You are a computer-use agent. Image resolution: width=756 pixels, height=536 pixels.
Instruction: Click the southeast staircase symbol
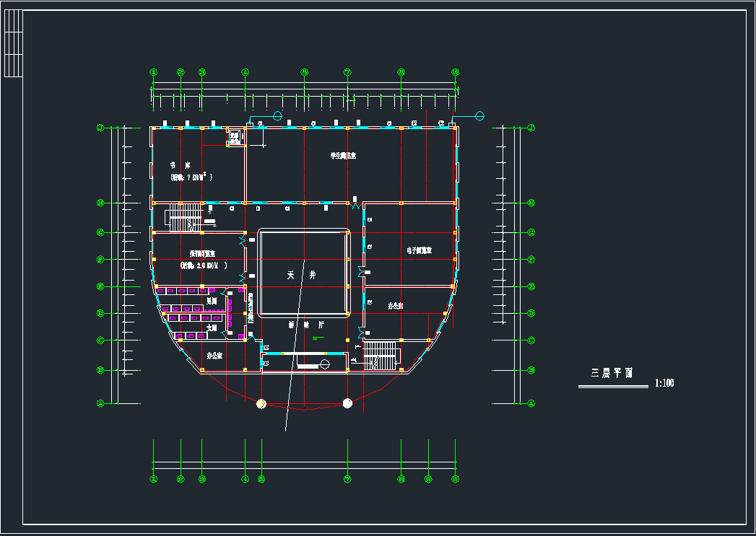click(380, 353)
